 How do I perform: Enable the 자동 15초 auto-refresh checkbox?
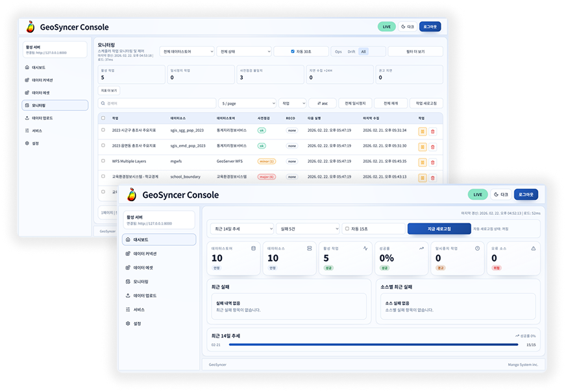347,228
